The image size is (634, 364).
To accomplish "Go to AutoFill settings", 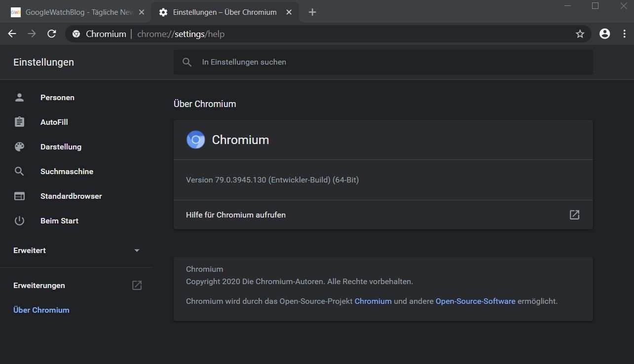I will [54, 122].
